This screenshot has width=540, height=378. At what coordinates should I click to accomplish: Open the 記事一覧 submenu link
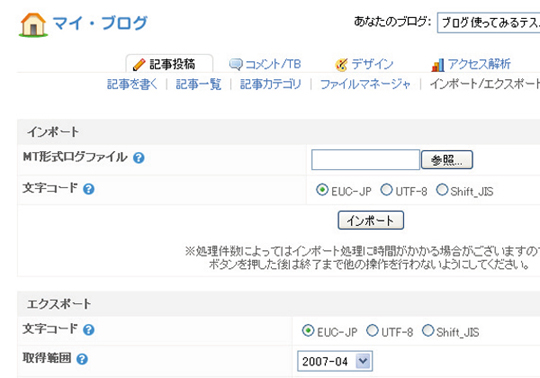click(x=198, y=84)
